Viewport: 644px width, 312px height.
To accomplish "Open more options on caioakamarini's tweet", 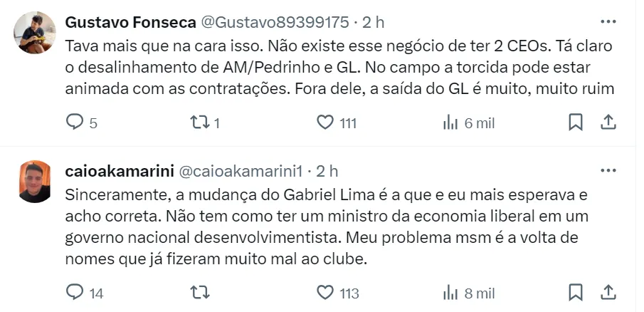I will pos(608,171).
